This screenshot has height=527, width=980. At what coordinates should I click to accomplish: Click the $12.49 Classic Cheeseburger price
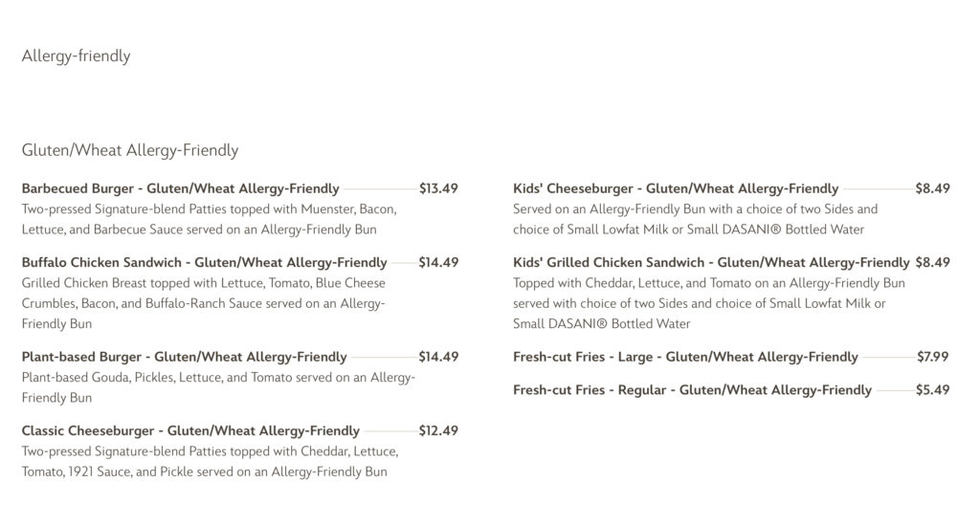(438, 430)
